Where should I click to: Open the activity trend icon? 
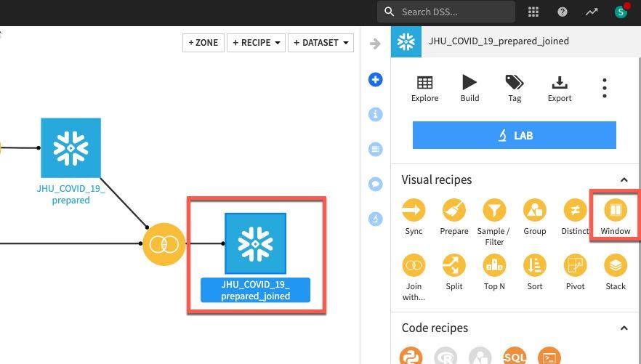point(591,12)
